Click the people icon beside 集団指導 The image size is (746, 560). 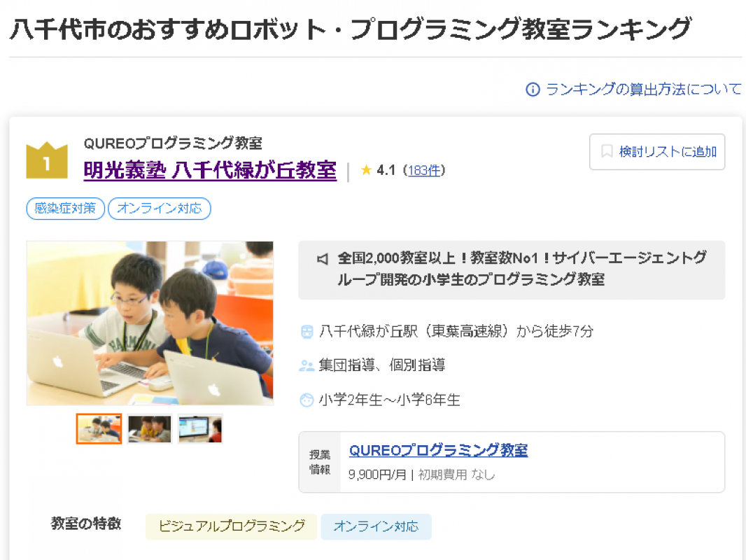[307, 365]
